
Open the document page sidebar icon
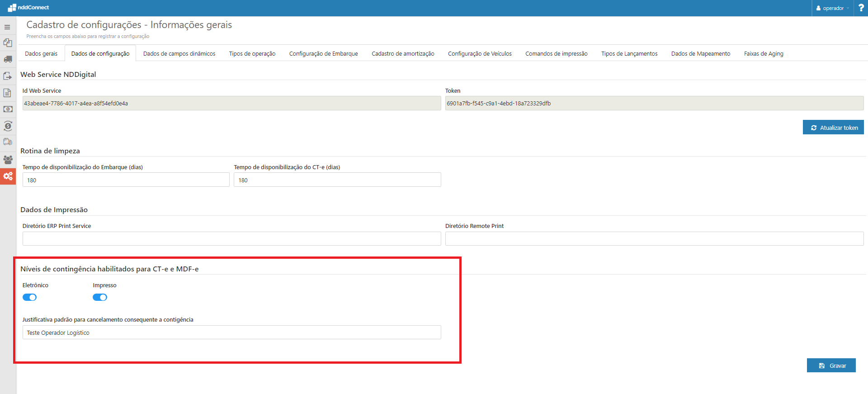point(8,93)
